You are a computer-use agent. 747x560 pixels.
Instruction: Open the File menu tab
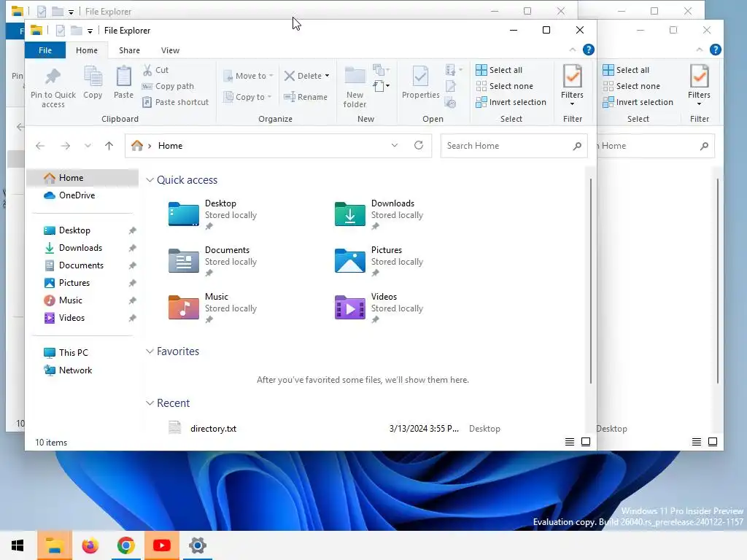(45, 50)
